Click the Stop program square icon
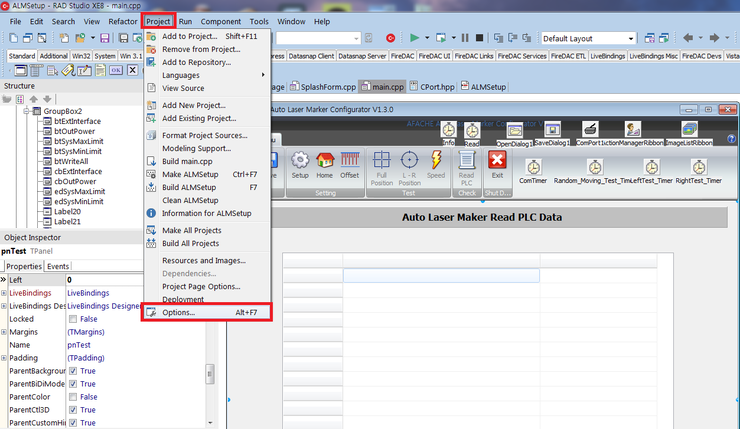Screen dimensions: 740x429 (x=479, y=38)
